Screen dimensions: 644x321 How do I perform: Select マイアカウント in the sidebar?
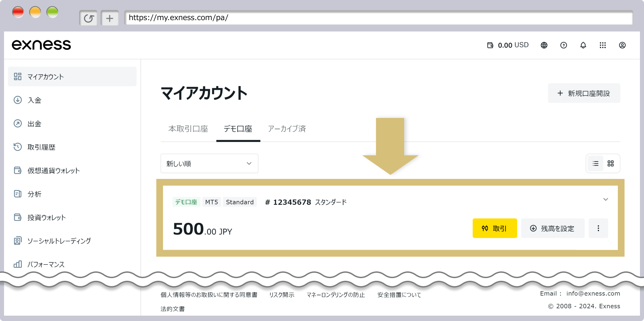click(72, 76)
